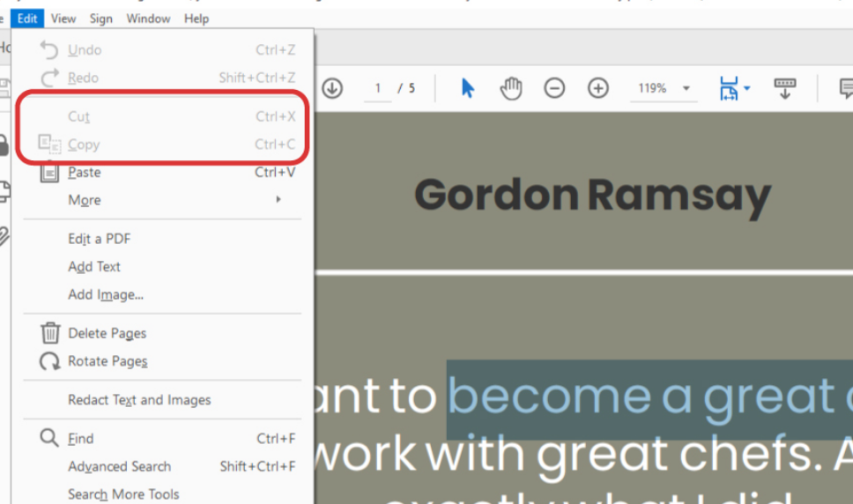This screenshot has width=853, height=504.
Task: Select Cut in the Edit menu
Action: [x=162, y=116]
